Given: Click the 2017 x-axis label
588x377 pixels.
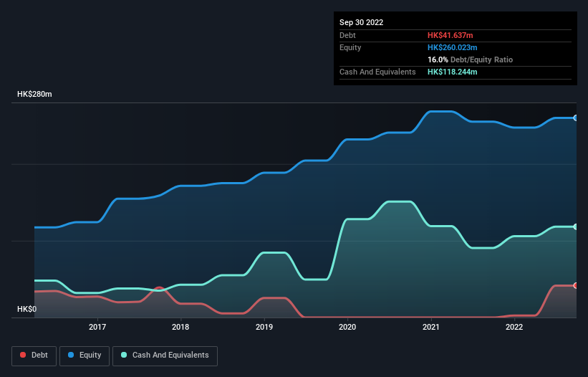Looking at the screenshot, I should pos(97,327).
